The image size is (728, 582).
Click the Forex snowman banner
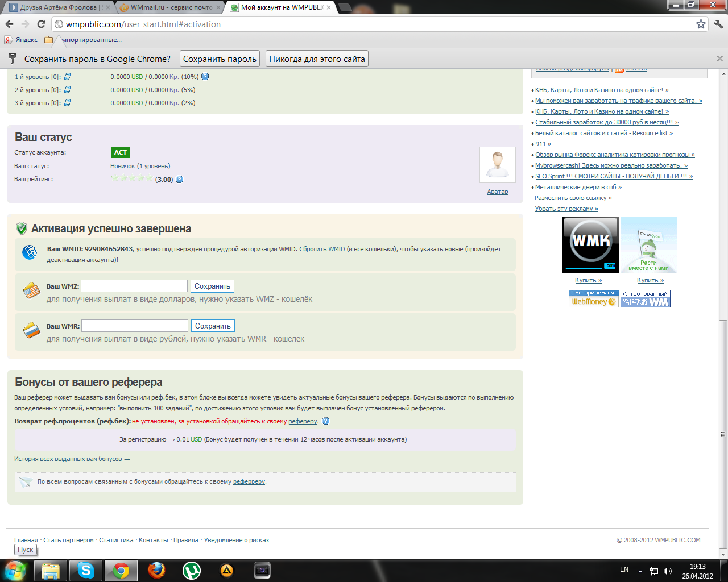pyautogui.click(x=649, y=245)
